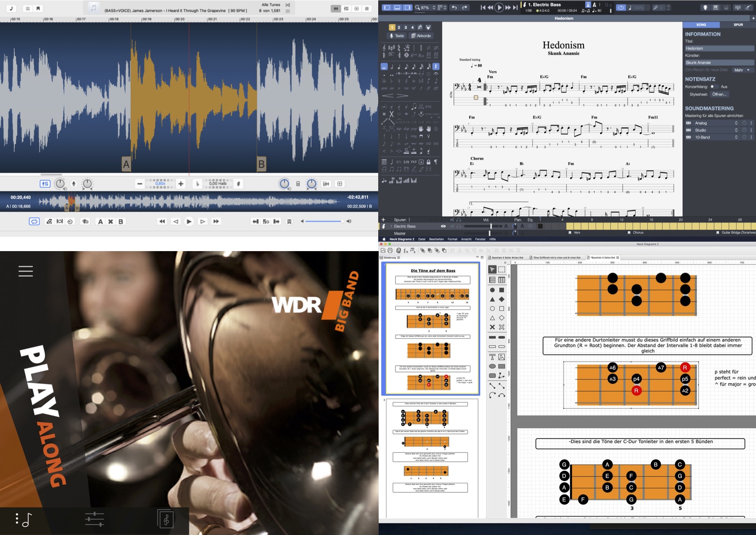This screenshot has width=756, height=535.
Task: Lower pitch with the flat button
Action: point(198,184)
